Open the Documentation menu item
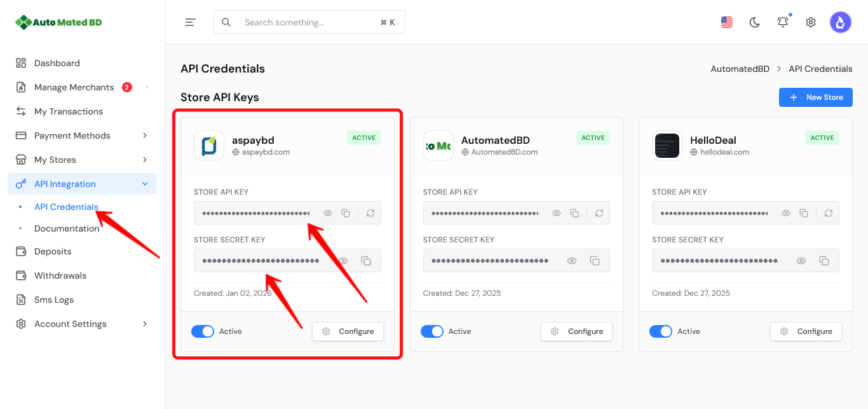Image resolution: width=868 pixels, height=409 pixels. pyautogui.click(x=67, y=228)
